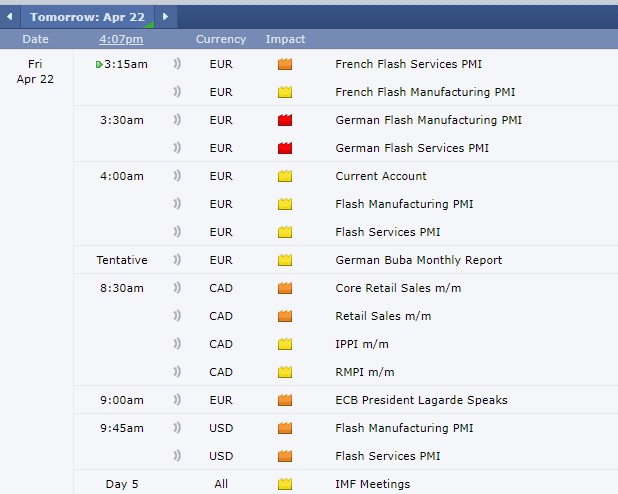Open RMPI m/m event
Viewport: 618px width, 494px height.
click(365, 372)
